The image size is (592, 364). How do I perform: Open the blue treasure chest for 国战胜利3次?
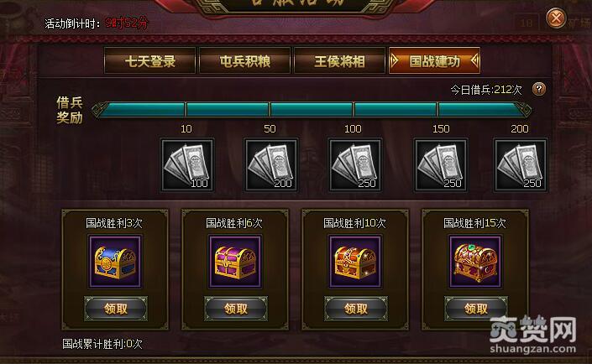(x=115, y=262)
